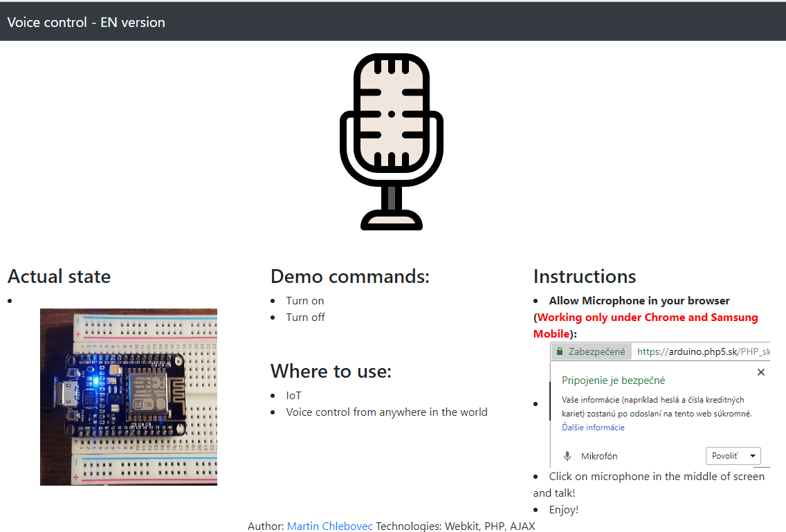Click the Ďalšie informácie link
This screenshot has width=786, height=532.
click(592, 427)
